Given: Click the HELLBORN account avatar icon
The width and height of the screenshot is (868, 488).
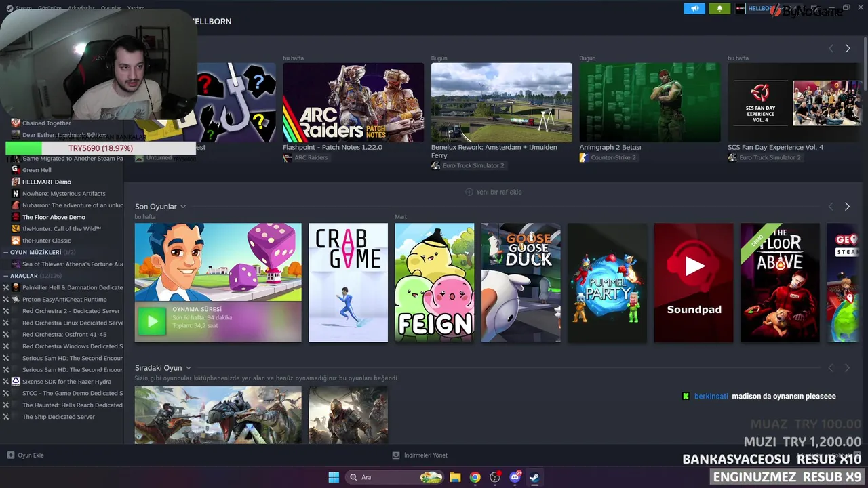Looking at the screenshot, I should [x=741, y=8].
